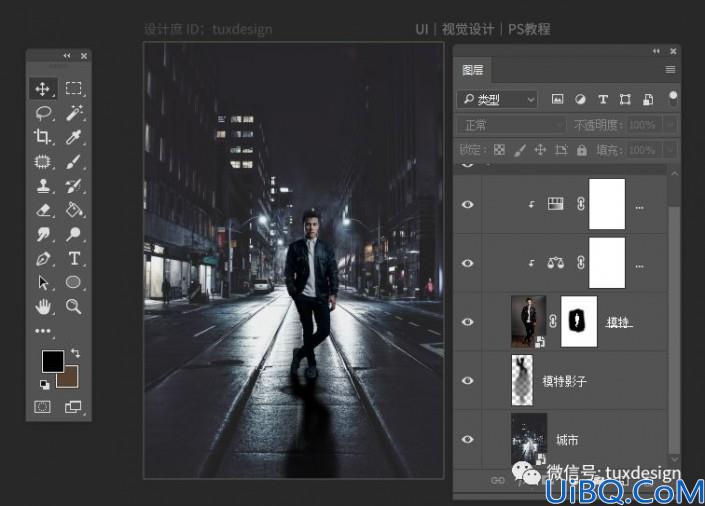Viewport: 705px width, 506px height.
Task: Filter layers by pixel layers
Action: [x=558, y=99]
